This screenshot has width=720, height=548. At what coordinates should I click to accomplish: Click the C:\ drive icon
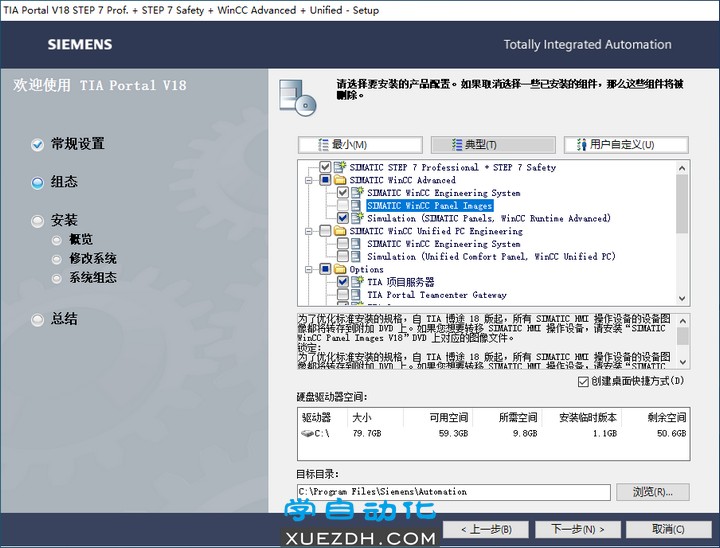(307, 433)
